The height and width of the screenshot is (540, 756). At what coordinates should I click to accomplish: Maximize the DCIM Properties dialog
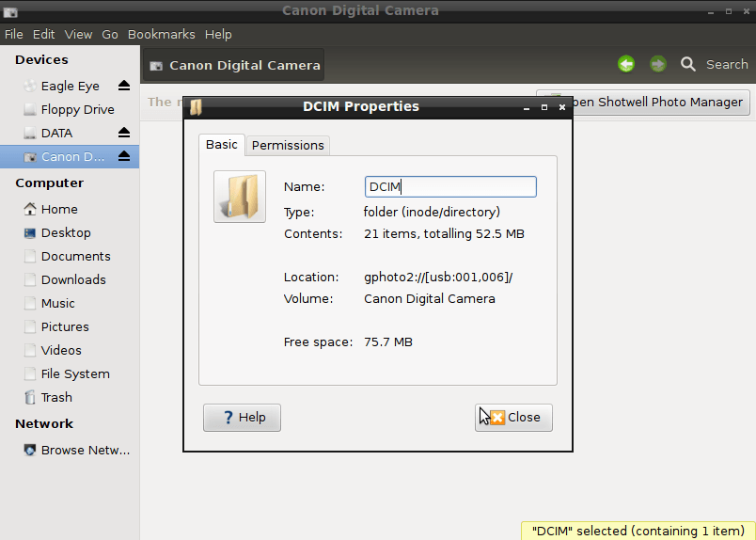(x=544, y=107)
